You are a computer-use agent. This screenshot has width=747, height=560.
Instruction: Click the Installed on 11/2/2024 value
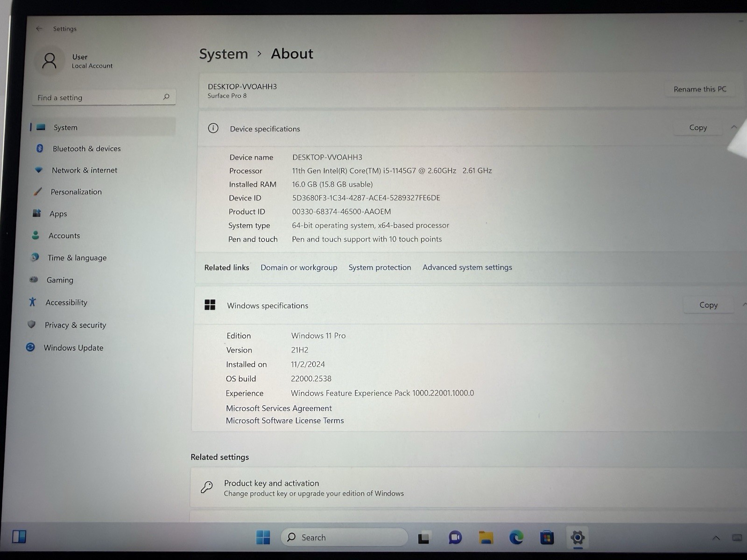coord(308,364)
